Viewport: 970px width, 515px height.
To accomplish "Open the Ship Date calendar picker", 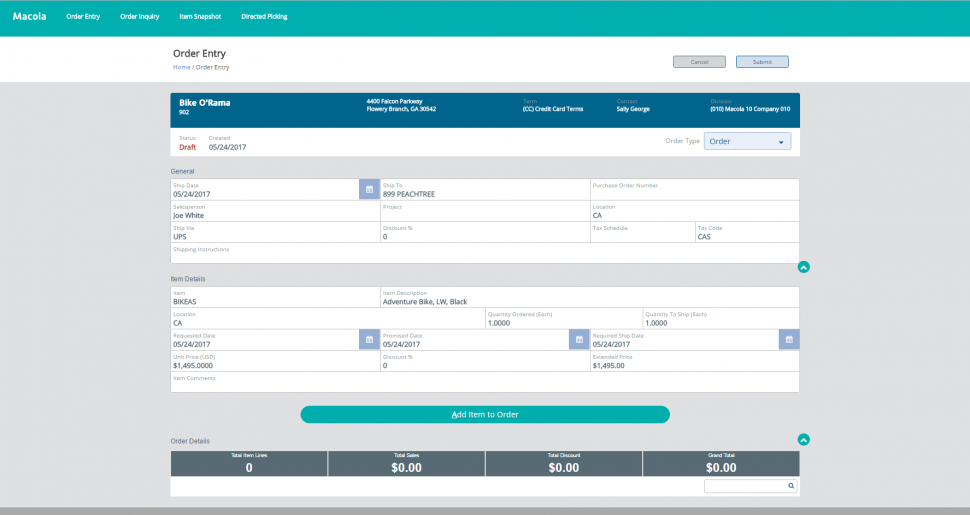I will (369, 189).
